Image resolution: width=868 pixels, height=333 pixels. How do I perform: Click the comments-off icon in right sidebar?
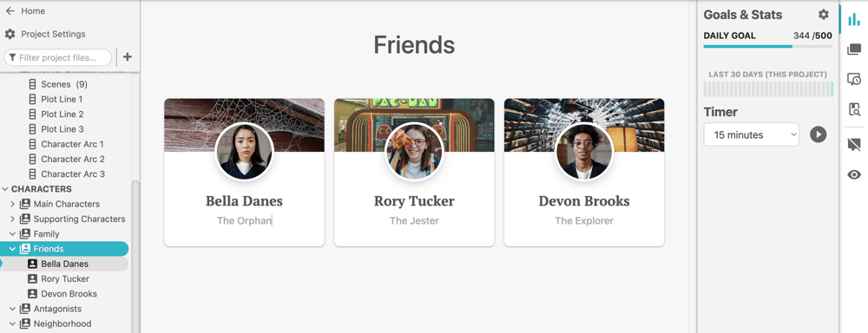point(853,145)
